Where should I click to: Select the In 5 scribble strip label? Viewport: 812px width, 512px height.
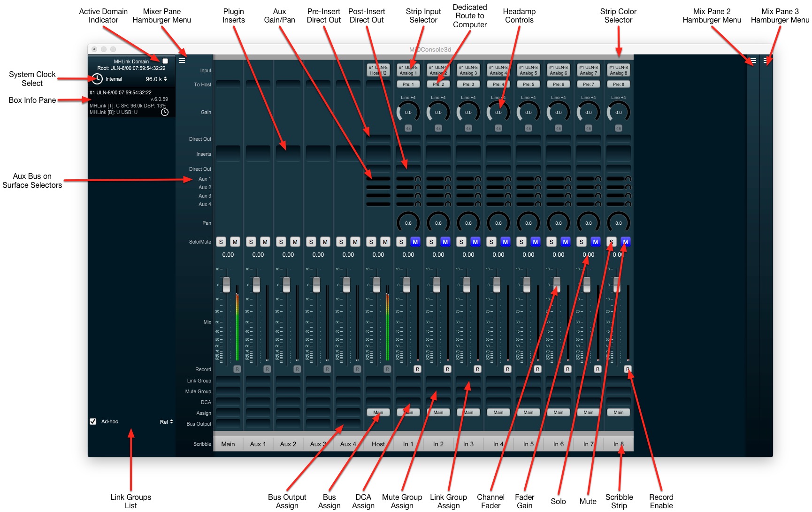click(529, 444)
